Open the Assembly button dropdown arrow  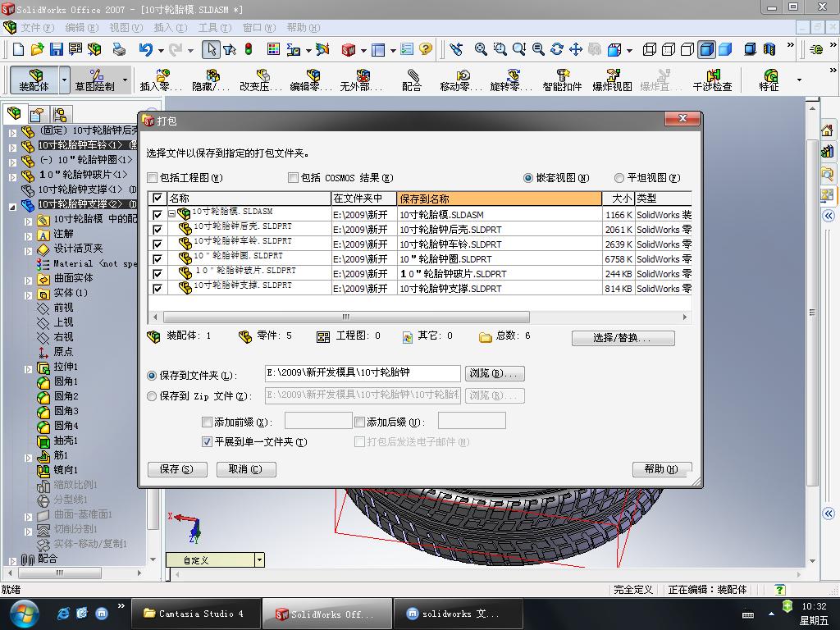(64, 80)
